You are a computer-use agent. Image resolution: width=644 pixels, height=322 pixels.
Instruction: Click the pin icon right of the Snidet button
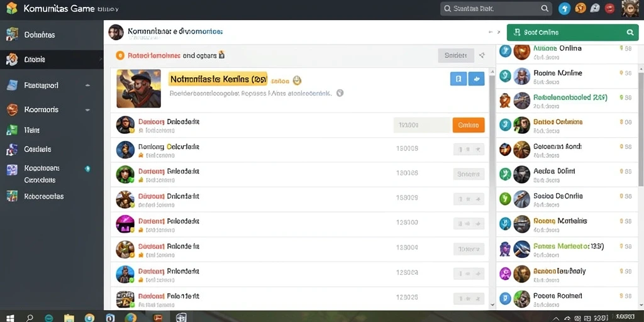482,55
